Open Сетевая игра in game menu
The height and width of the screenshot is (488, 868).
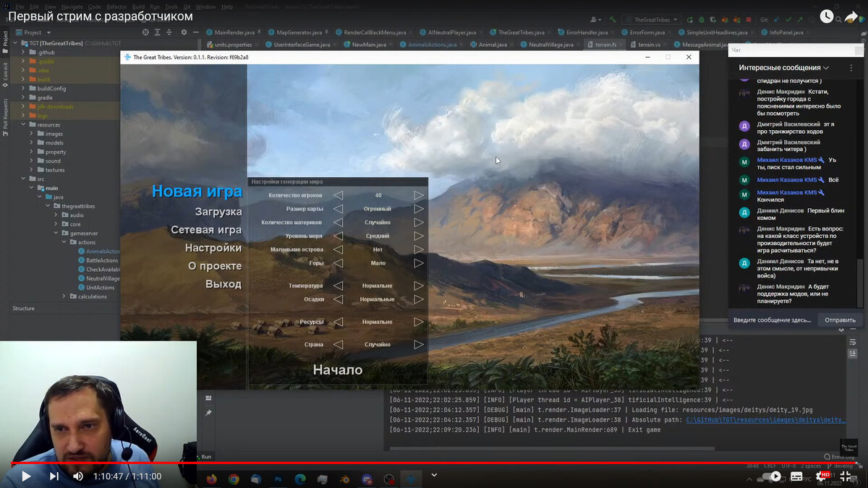206,230
